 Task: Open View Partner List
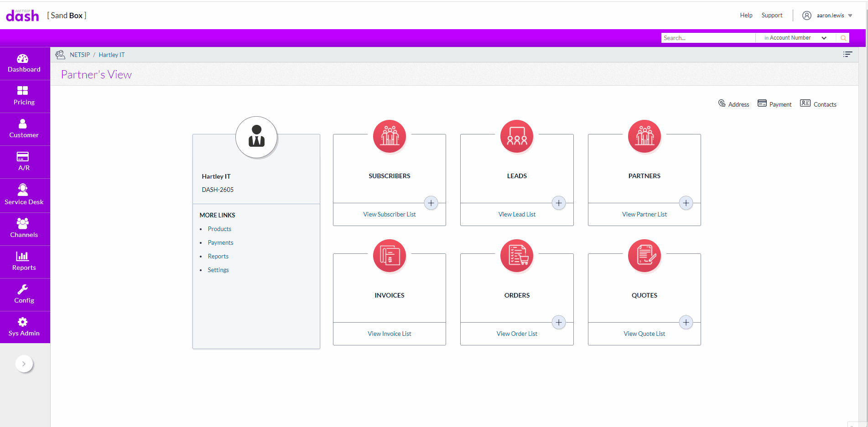click(645, 214)
